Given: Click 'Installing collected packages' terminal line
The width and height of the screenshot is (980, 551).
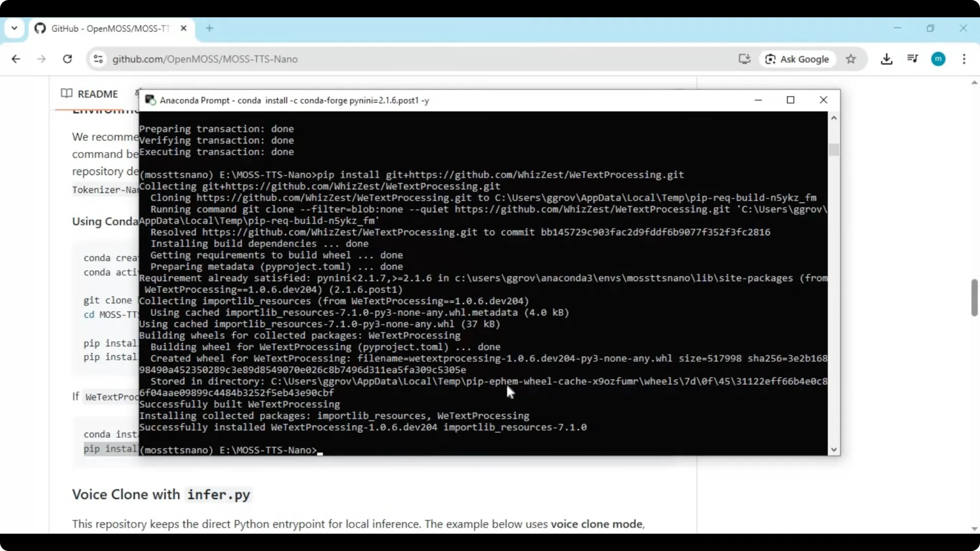Looking at the screenshot, I should [334, 416].
